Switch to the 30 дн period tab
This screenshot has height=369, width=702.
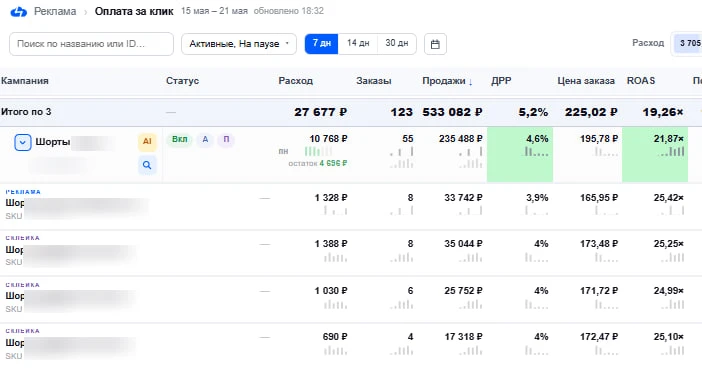click(x=397, y=43)
